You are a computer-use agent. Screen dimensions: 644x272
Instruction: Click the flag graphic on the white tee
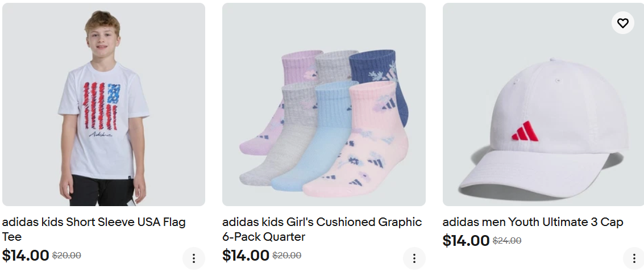102,106
